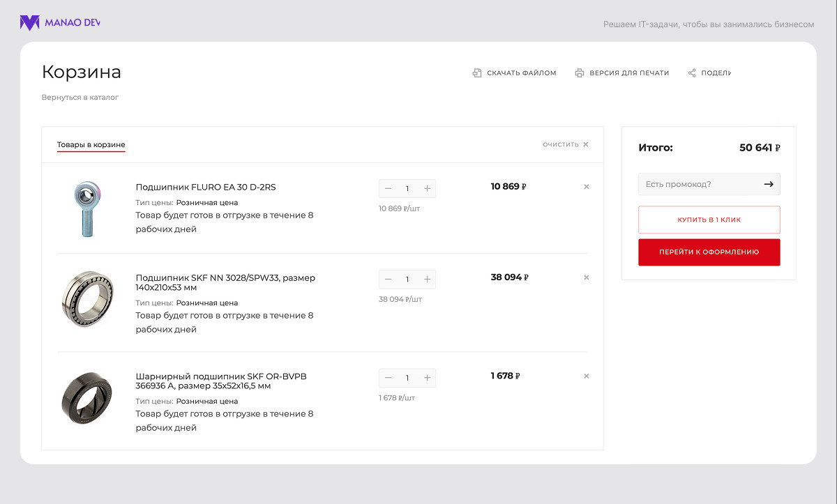837x504 pixels.
Task: Remove SKF OR-BVPB 366936 A from cart
Action: [x=587, y=376]
